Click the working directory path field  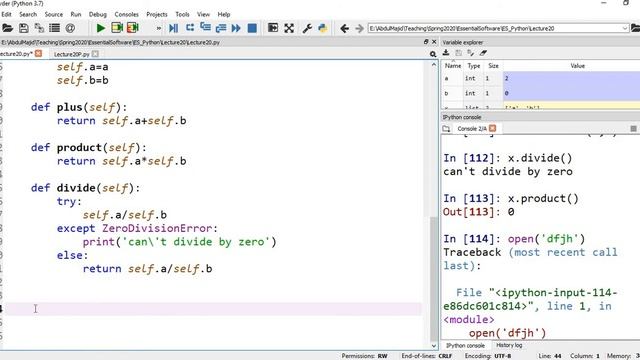(x=495, y=28)
